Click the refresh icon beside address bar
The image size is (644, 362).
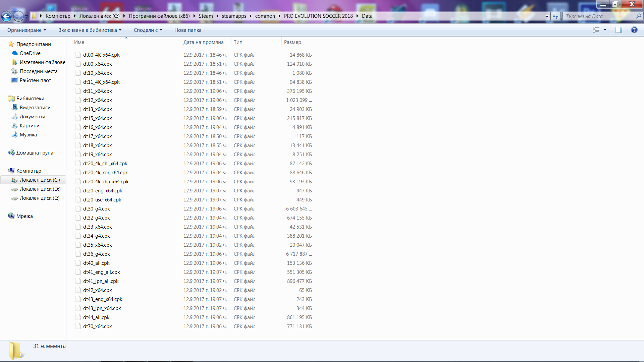tap(555, 16)
